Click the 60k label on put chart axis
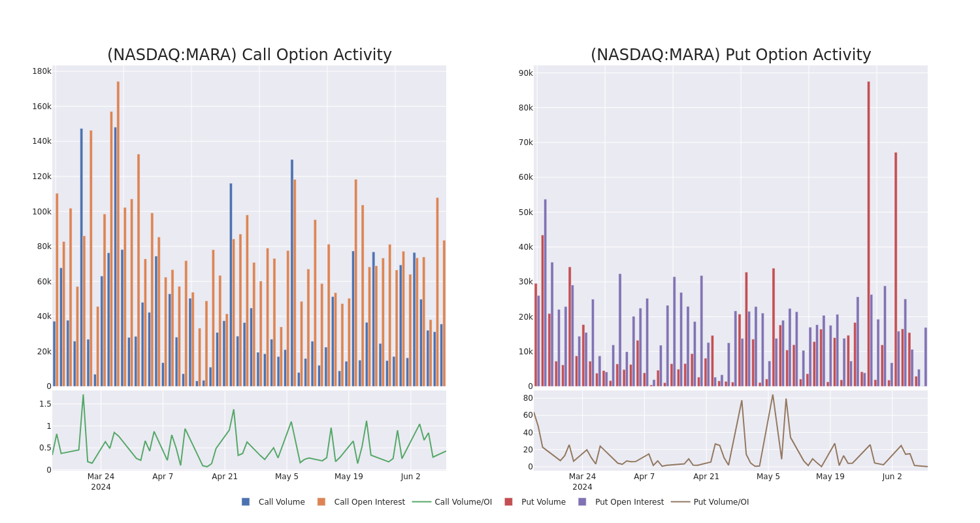The height and width of the screenshot is (523, 980). click(526, 177)
